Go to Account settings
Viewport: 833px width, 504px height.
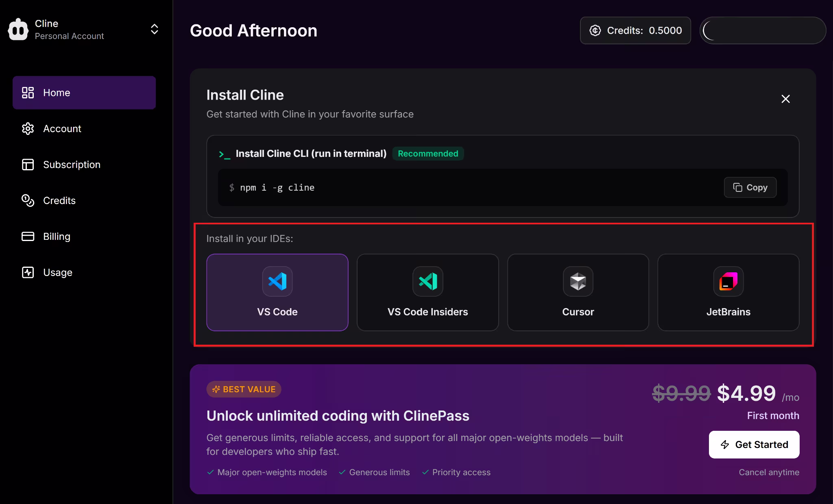(84, 128)
